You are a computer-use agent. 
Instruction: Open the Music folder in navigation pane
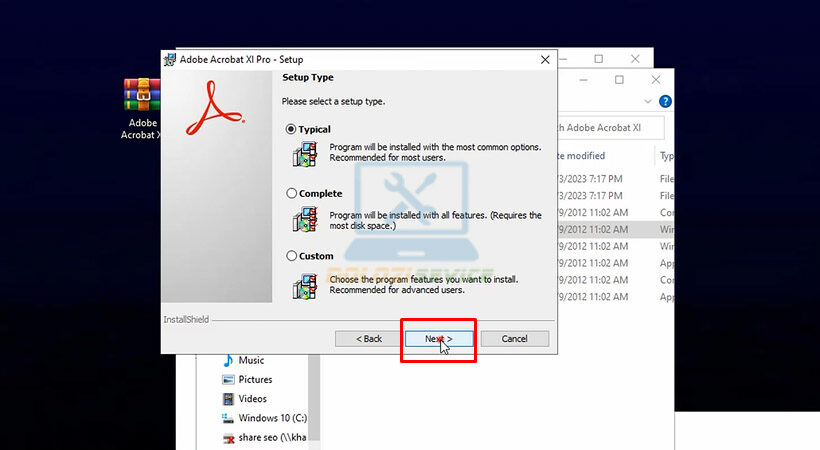point(250,360)
